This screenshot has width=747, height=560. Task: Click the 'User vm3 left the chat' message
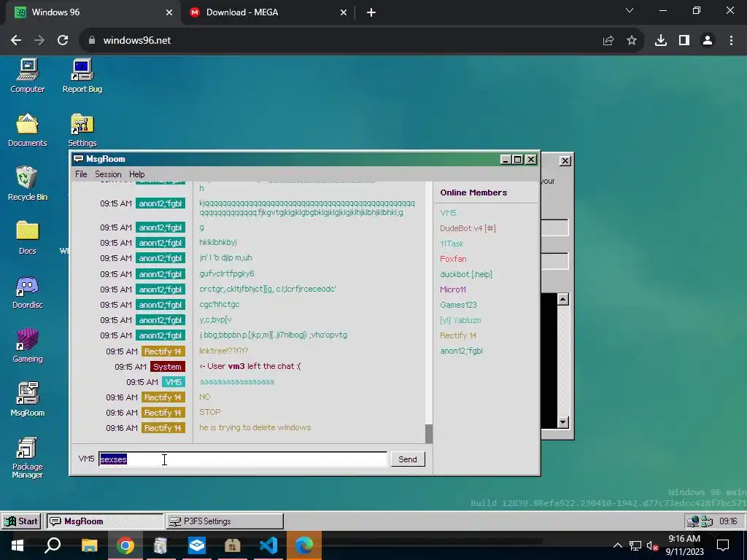click(250, 366)
